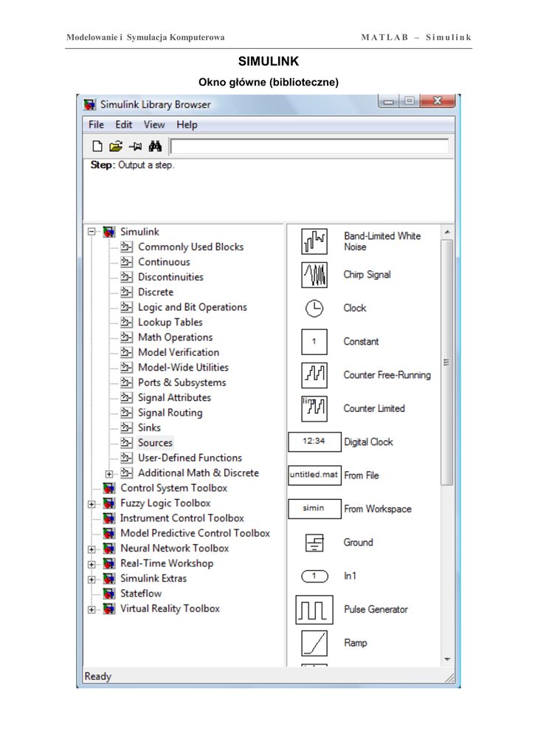This screenshot has height=756, width=535.
Task: Choose the Band-Limited White Noise block icon
Action: [x=314, y=241]
